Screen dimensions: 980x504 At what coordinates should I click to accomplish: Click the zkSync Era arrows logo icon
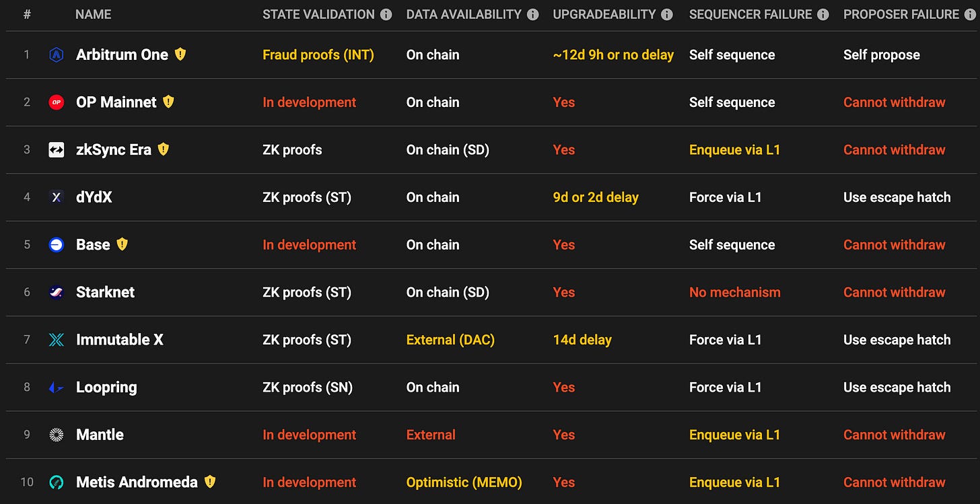pos(57,150)
